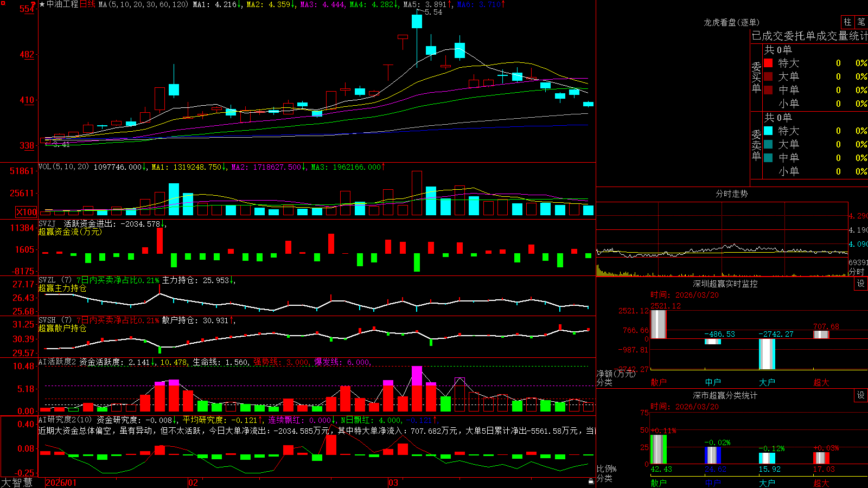Click the 大户 bar valued -2742.27

[x=767, y=354]
